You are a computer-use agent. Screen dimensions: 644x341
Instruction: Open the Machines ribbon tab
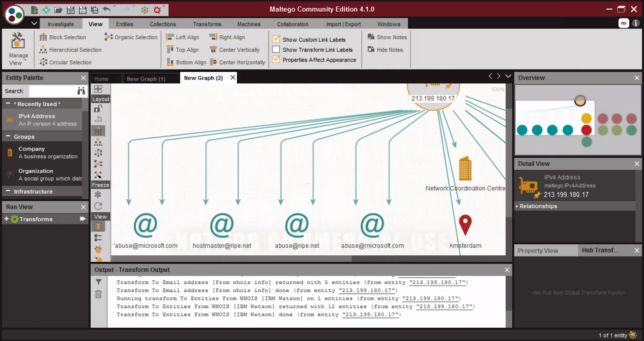point(249,24)
